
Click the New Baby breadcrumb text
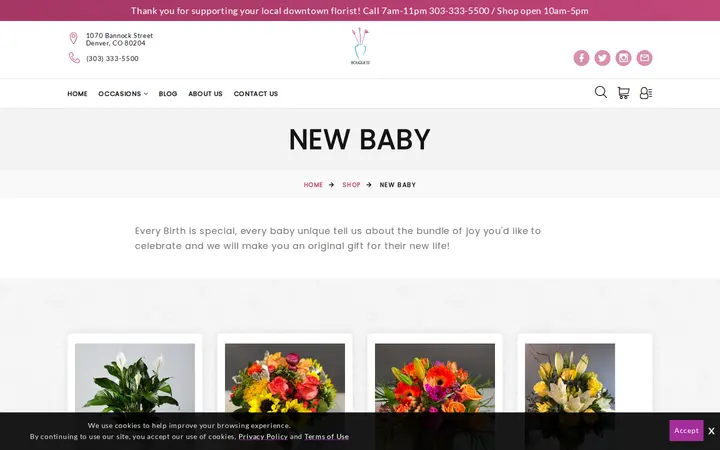[x=398, y=185]
